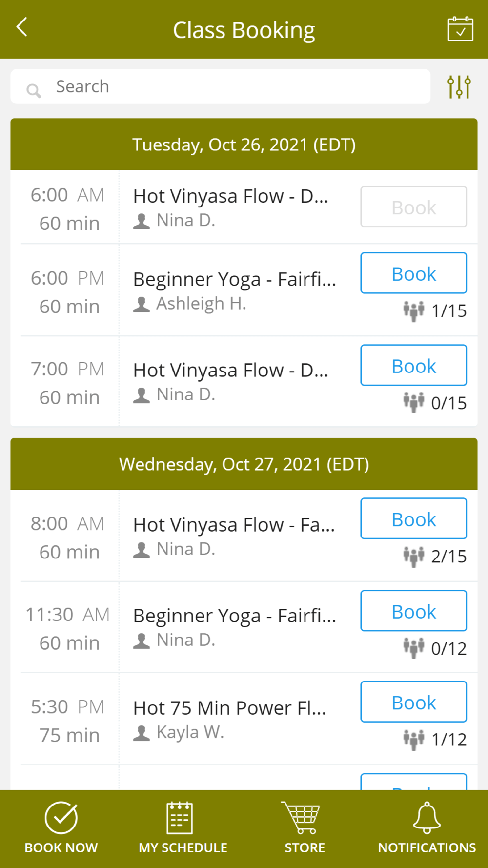
Task: Open the calendar icon in header
Action: point(460,29)
